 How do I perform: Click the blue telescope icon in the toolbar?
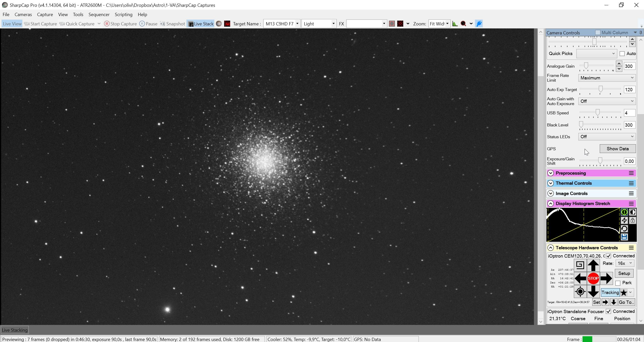[479, 24]
